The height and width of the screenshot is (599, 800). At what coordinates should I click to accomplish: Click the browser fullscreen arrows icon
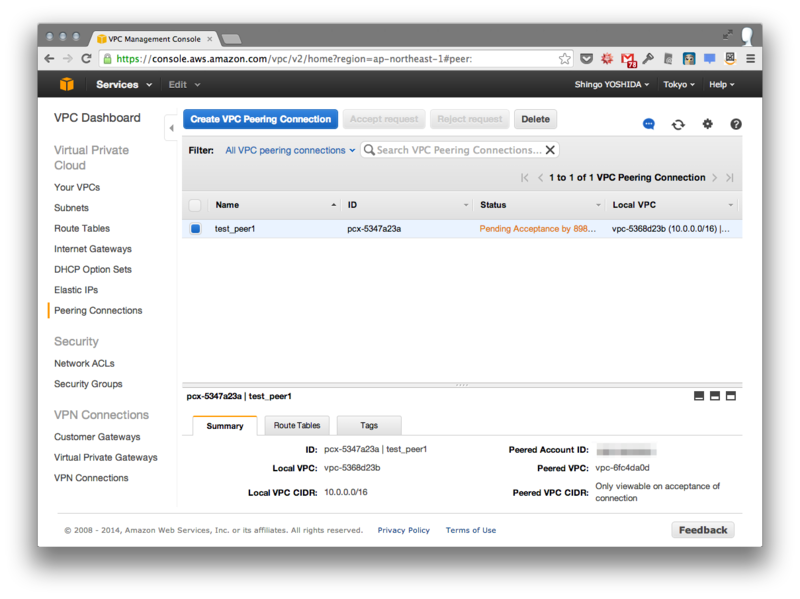[x=728, y=35]
